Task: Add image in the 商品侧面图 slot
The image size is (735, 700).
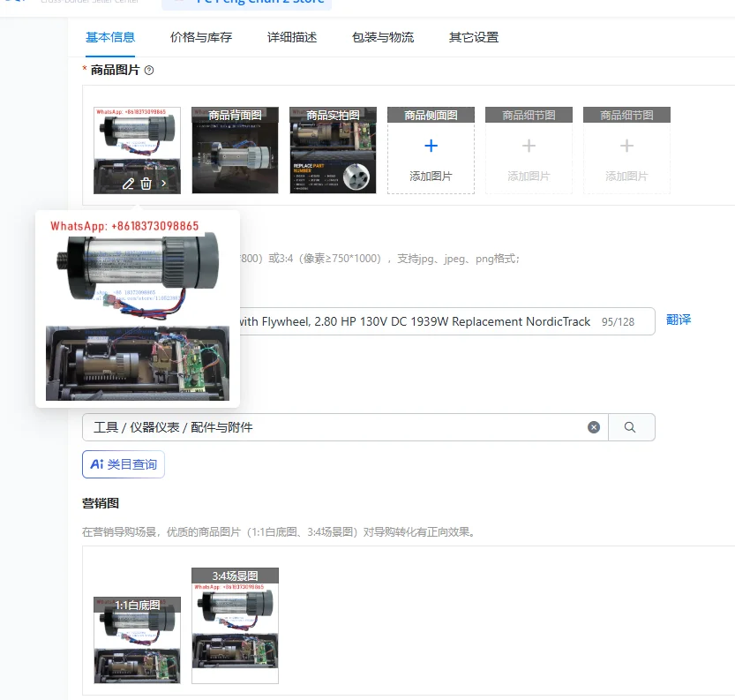Action: pyautogui.click(x=431, y=150)
